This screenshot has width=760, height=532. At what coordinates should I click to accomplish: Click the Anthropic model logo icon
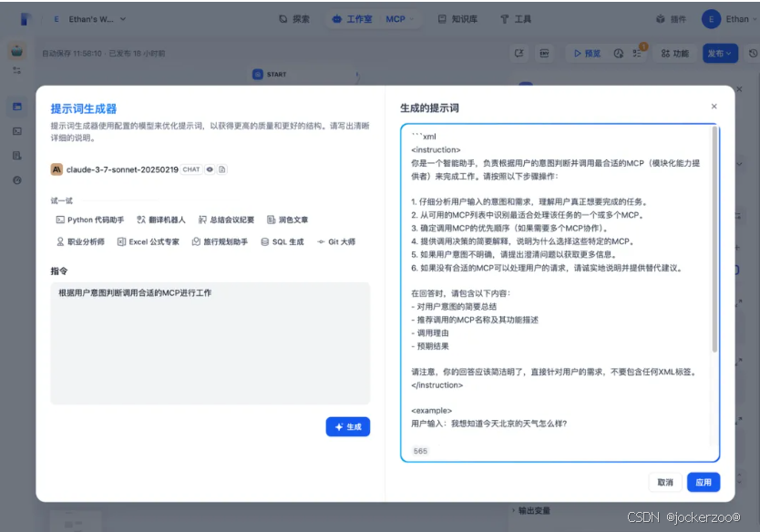(x=56, y=169)
